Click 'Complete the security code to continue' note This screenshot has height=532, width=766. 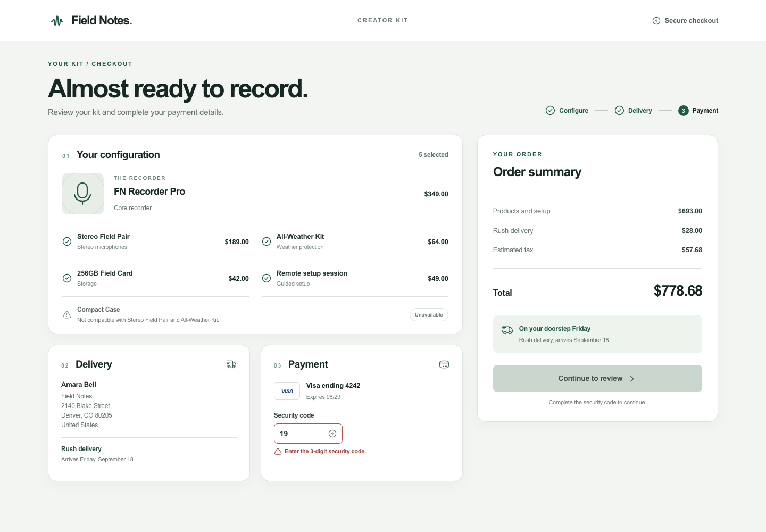597,403
